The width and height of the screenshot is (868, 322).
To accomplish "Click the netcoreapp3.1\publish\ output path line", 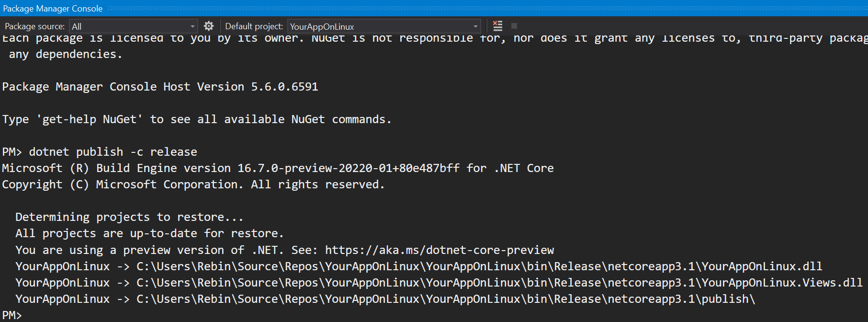I will click(x=385, y=299).
